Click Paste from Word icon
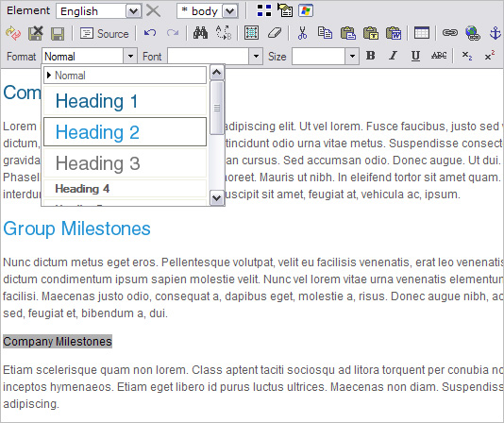Screen dimensions: 504x423 (x=394, y=33)
